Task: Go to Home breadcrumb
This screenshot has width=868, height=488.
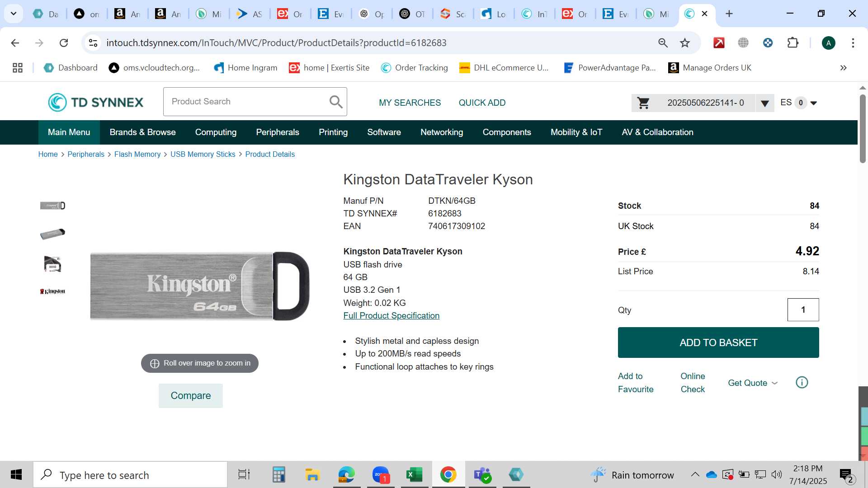Action: 48,155
